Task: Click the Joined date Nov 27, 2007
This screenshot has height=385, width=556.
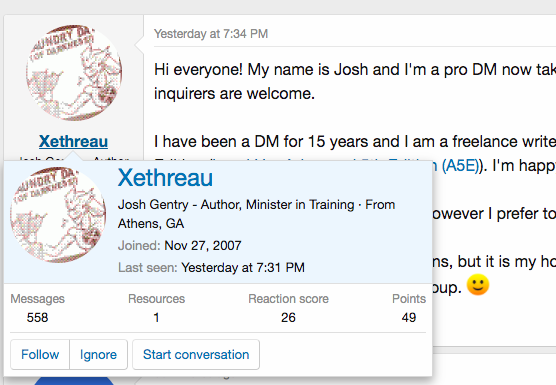Action: [203, 245]
